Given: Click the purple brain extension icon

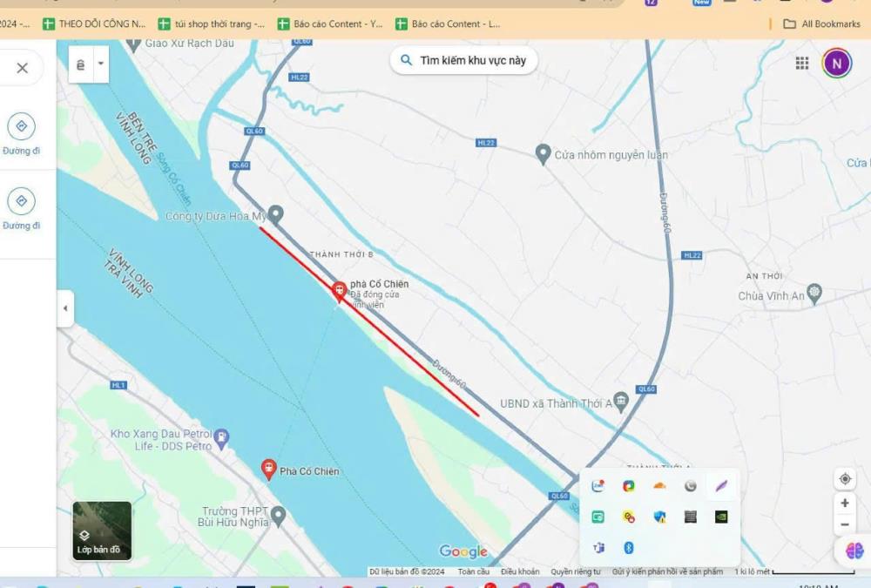Looking at the screenshot, I should (854, 551).
